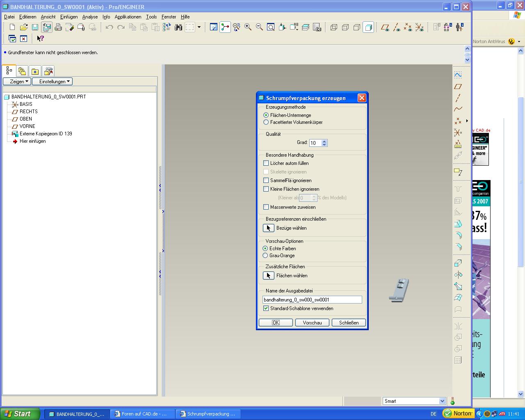Open a file with the folder icon

coord(24,27)
